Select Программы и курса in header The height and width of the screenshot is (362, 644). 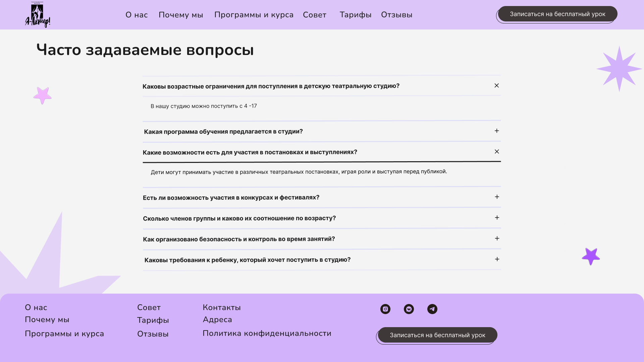tap(254, 15)
